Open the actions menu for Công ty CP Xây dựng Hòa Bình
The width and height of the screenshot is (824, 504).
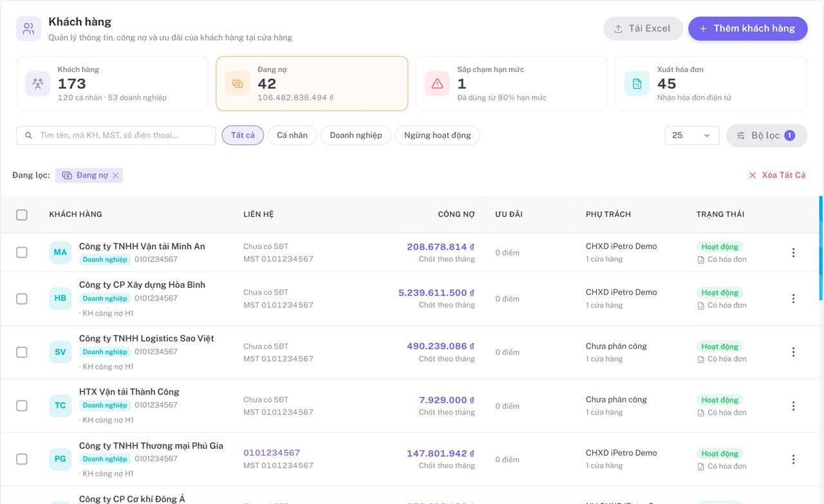[x=793, y=299]
